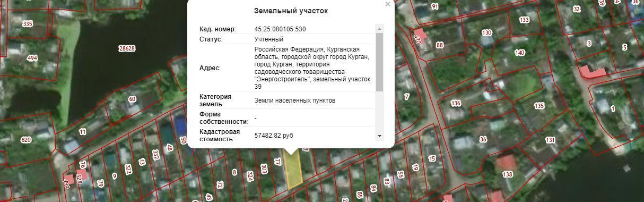Select parcel 88 on the map
The width and height of the screenshot is (644, 202).
[x=439, y=45]
